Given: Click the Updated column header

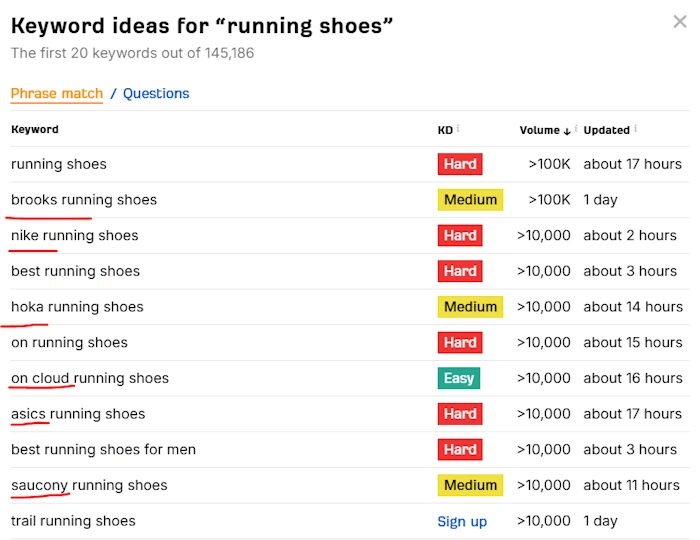Looking at the screenshot, I should click(x=606, y=130).
